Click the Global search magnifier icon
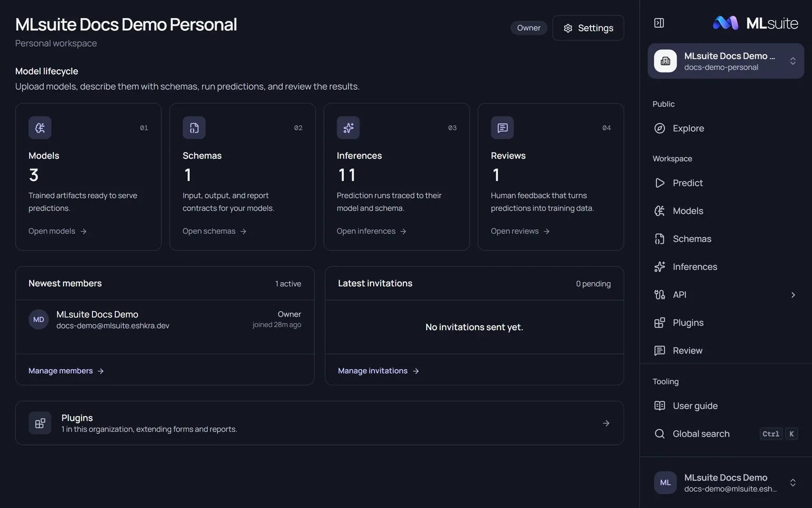Image resolution: width=812 pixels, height=508 pixels. click(660, 434)
